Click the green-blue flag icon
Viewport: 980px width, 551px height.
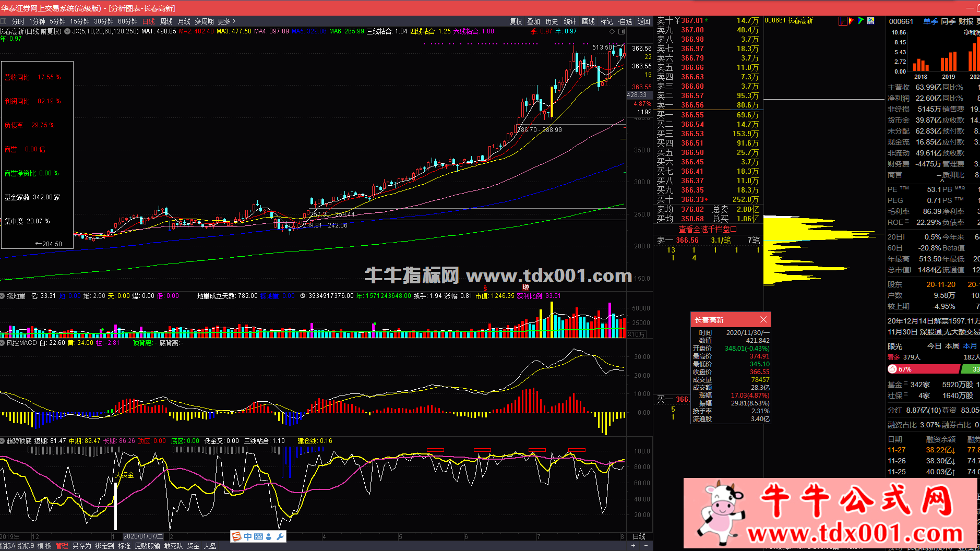coord(861,21)
